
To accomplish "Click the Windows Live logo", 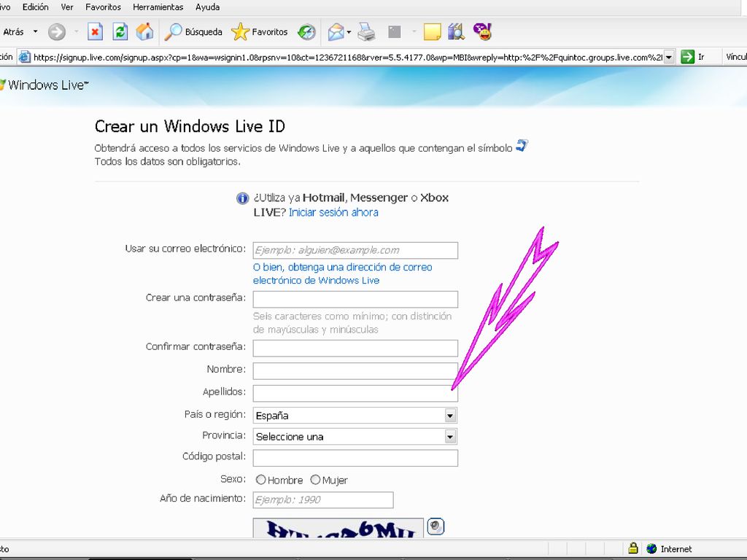I will (x=44, y=85).
